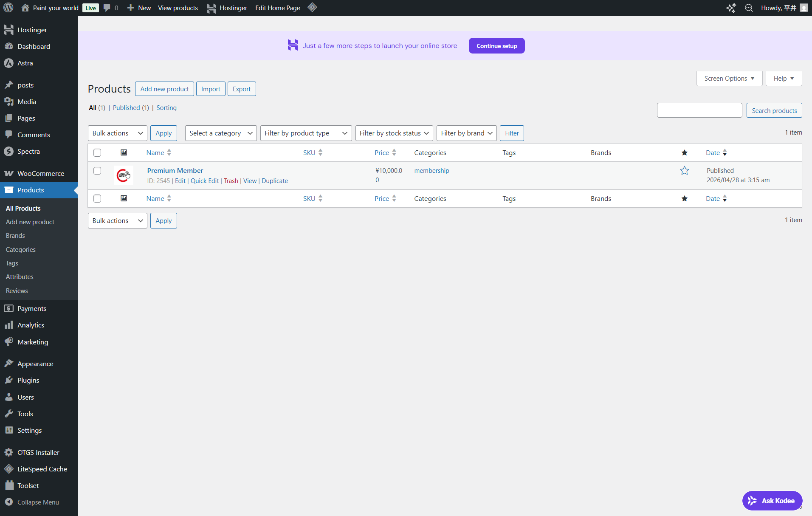This screenshot has height=516, width=812.
Task: Open the AI sparkle icon in admin bar
Action: click(731, 8)
